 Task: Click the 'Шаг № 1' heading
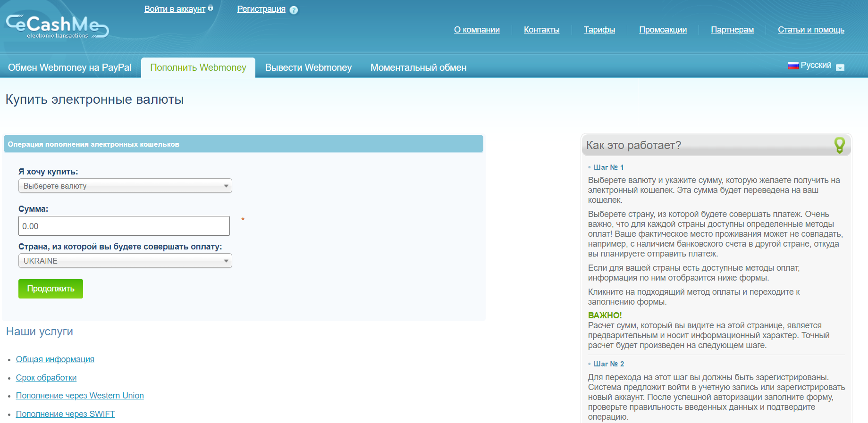point(608,167)
